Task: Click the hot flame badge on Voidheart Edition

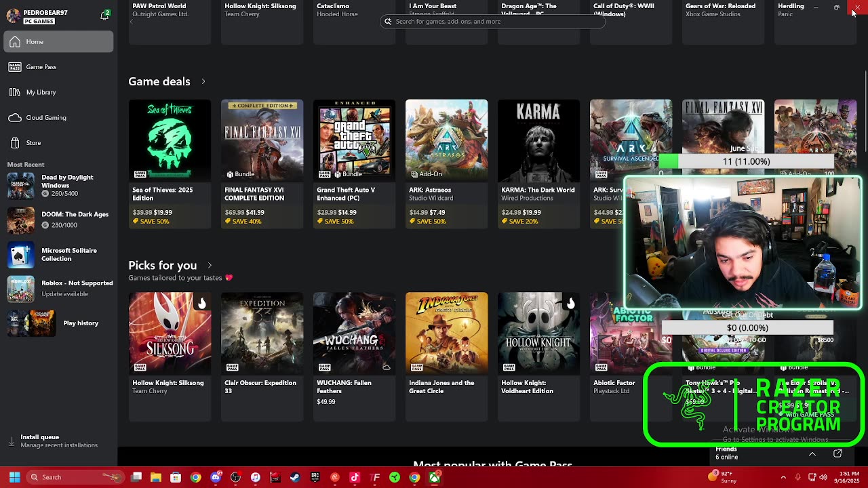Action: pos(570,303)
